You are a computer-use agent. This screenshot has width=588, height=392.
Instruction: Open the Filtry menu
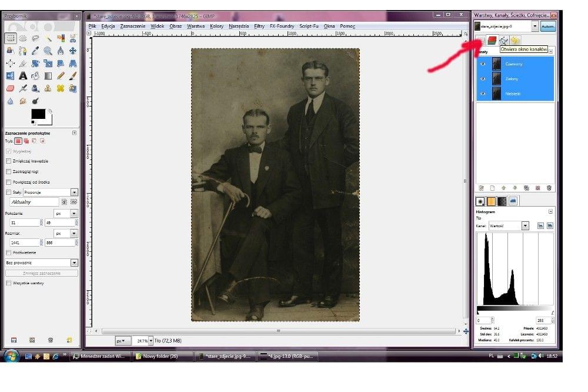[259, 26]
